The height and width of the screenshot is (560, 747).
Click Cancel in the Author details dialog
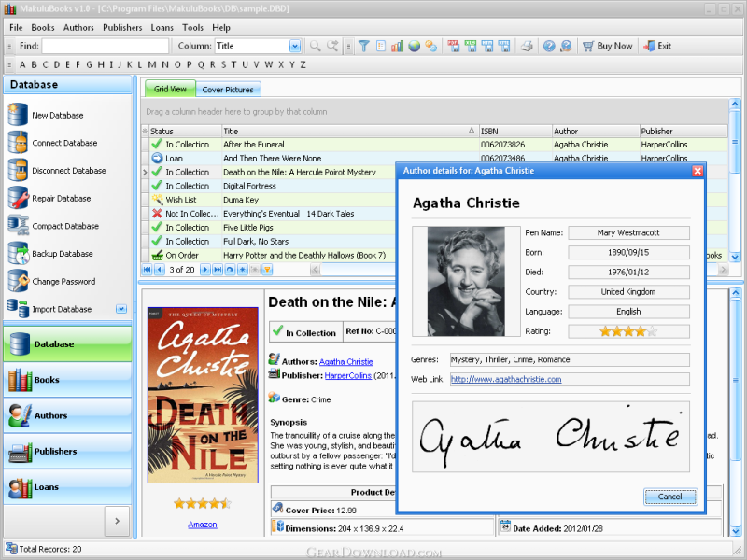[669, 497]
